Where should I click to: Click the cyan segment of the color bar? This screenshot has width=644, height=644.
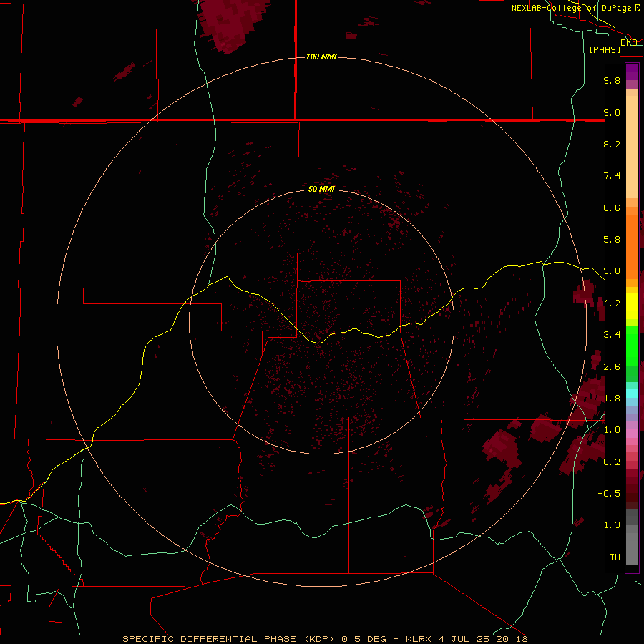pos(632,394)
